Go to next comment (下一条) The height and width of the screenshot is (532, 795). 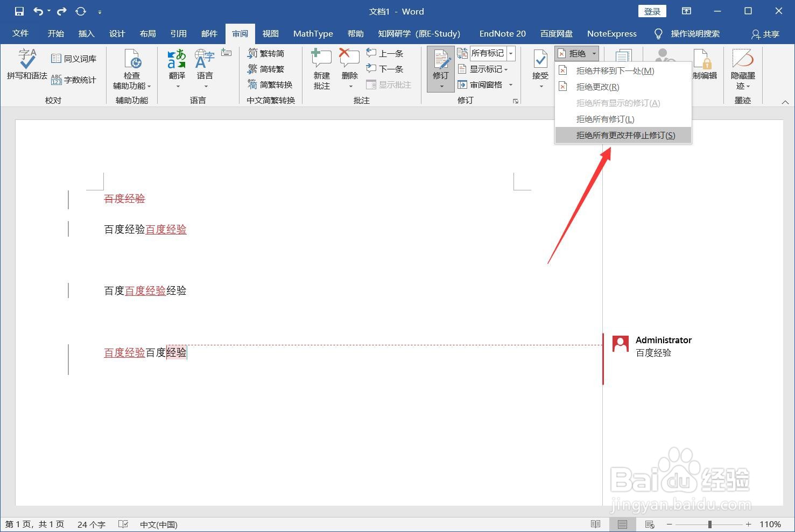click(x=385, y=69)
